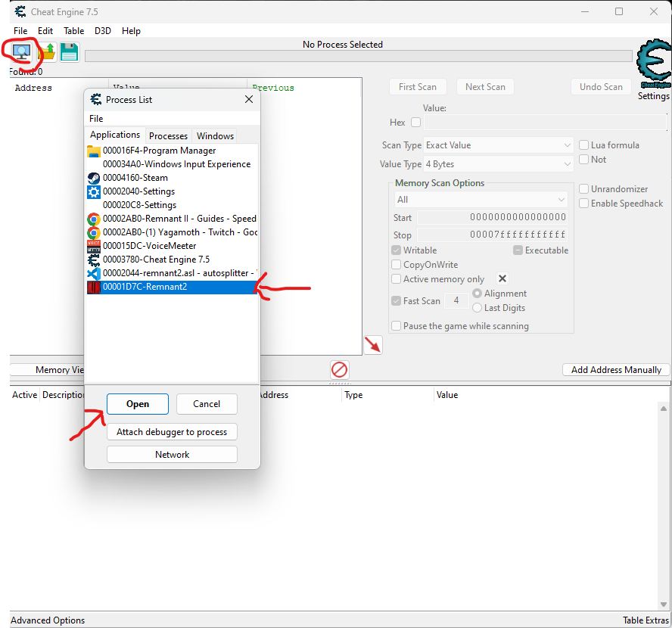672x628 pixels.
Task: Enable Pause the game while scanning
Action: pos(396,326)
